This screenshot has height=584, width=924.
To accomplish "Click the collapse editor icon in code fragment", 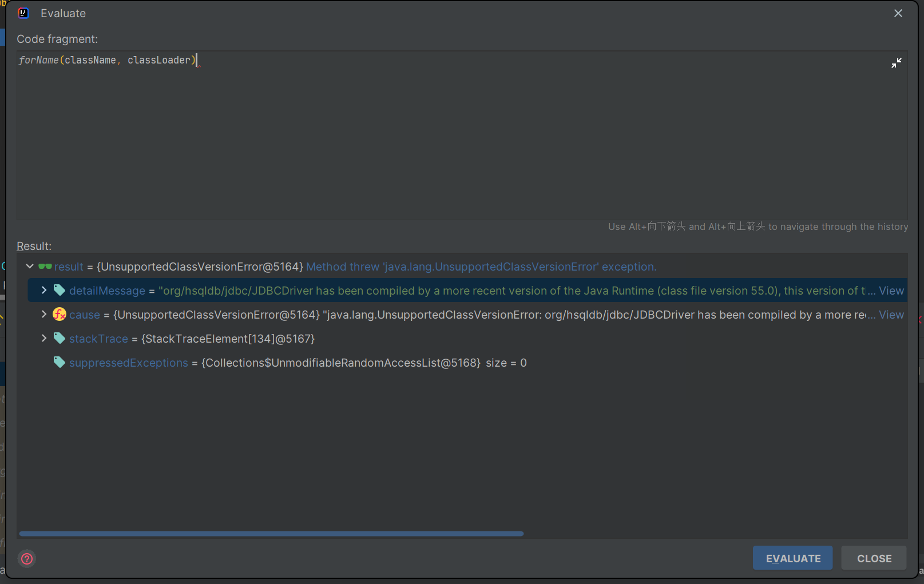I will tap(896, 63).
